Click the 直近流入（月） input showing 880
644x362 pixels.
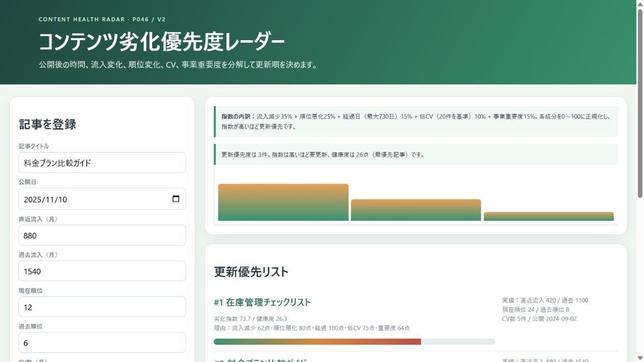point(102,235)
